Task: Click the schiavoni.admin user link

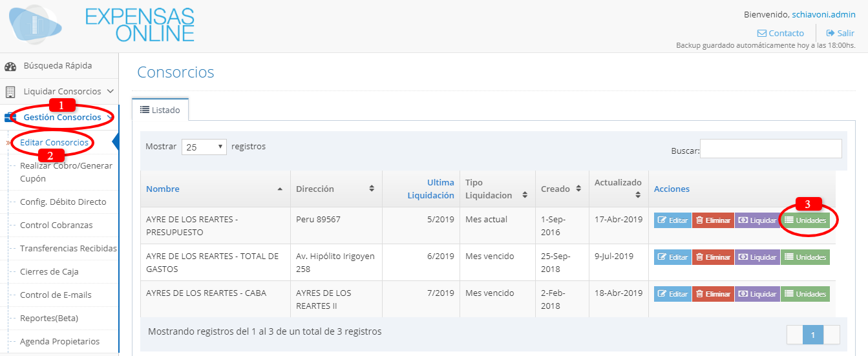Action: [823, 15]
